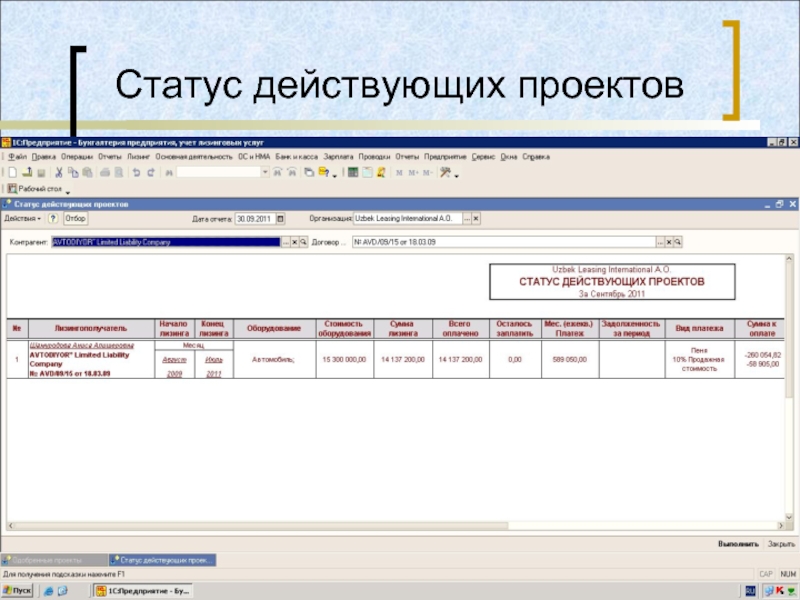Click the Print preview icon

coord(119,172)
